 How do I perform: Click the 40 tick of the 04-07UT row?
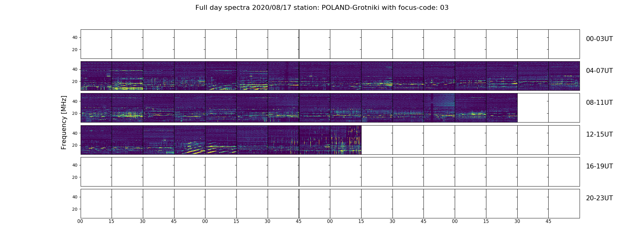click(x=75, y=69)
